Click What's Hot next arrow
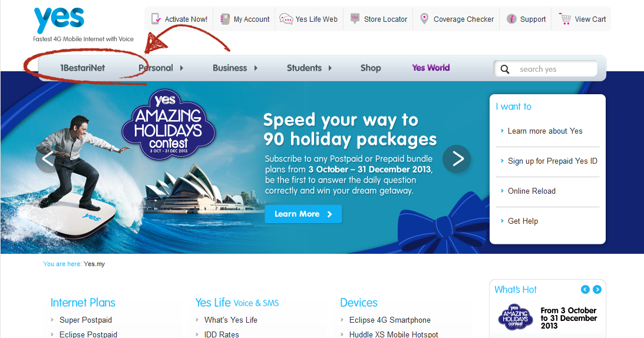The image size is (644, 338). pyautogui.click(x=597, y=290)
